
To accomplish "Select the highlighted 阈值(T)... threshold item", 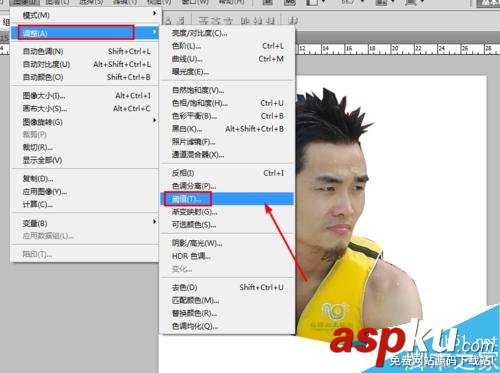I will click(x=227, y=199).
